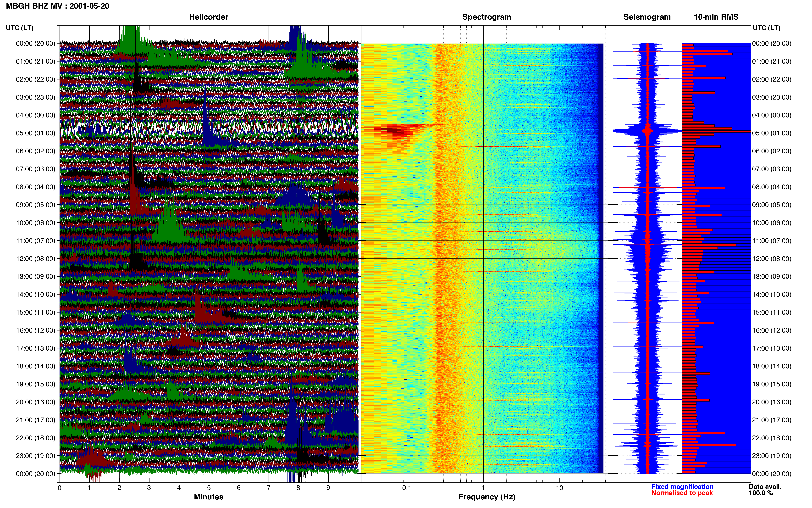Click helicorder time label 01:00 (21:00)

pos(36,61)
